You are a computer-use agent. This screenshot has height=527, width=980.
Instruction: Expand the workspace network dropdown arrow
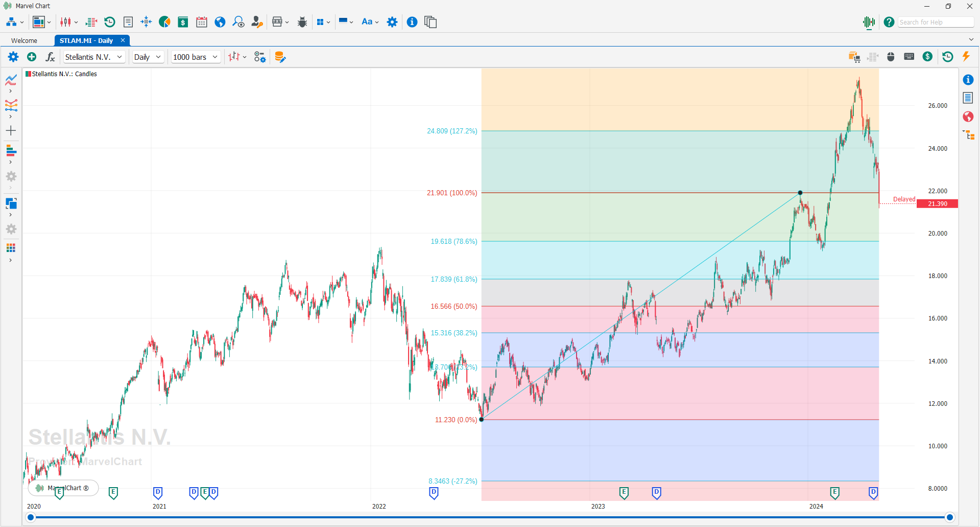(22, 22)
